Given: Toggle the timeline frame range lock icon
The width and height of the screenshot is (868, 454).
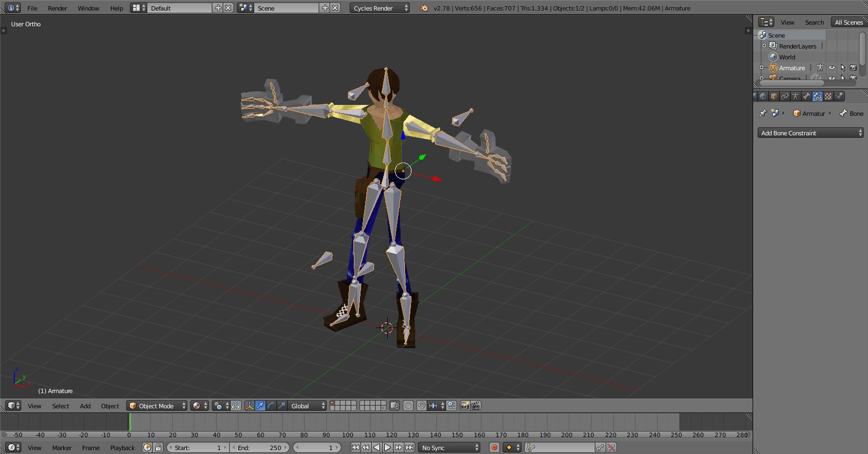Looking at the screenshot, I should coord(158,447).
